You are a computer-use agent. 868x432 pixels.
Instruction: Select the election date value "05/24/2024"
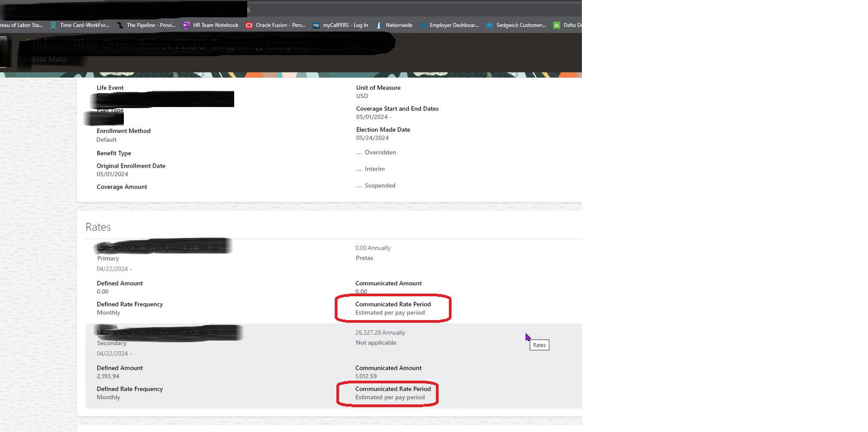(373, 138)
